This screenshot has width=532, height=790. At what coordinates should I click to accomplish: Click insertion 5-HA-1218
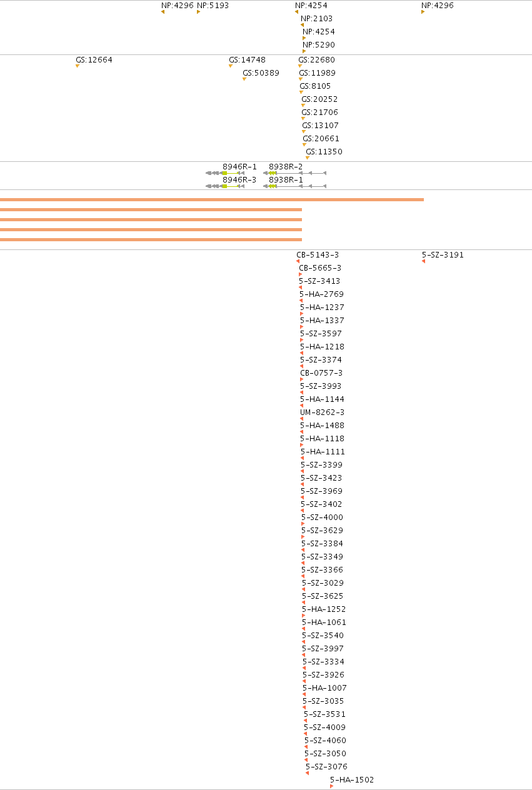[322, 347]
